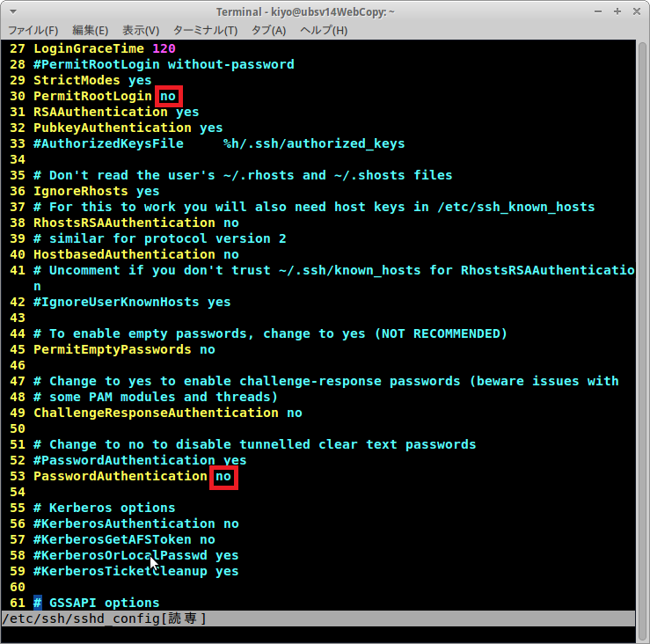This screenshot has height=644, width=650.
Task: Click the line number 34
Action: pyautogui.click(x=18, y=159)
